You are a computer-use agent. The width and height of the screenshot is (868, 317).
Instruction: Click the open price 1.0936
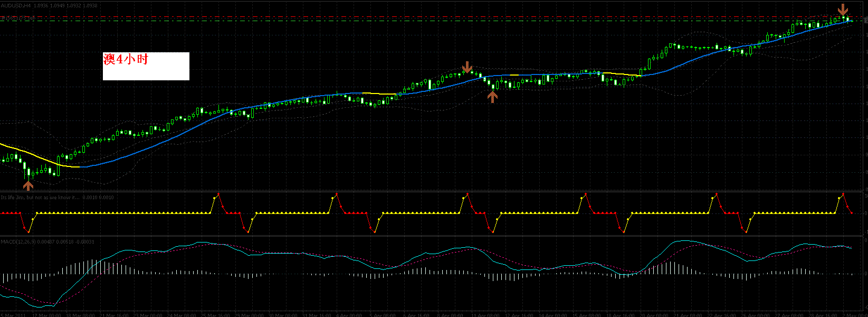pos(41,5)
